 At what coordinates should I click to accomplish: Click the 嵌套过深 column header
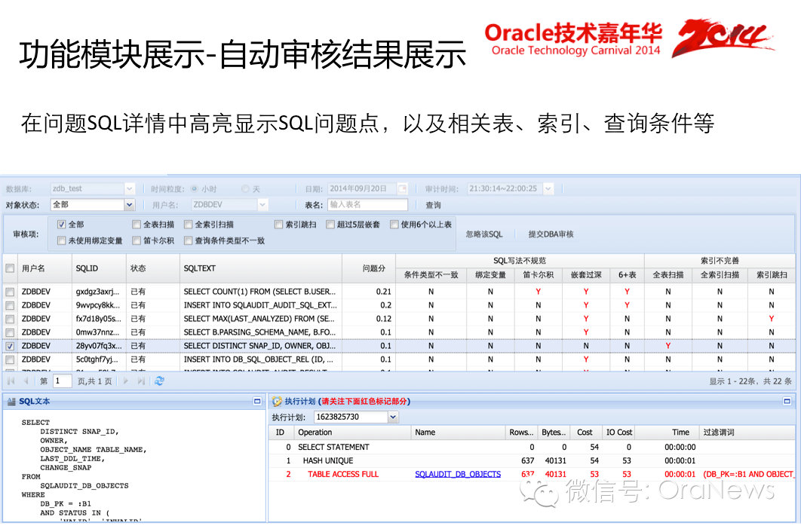(x=586, y=275)
